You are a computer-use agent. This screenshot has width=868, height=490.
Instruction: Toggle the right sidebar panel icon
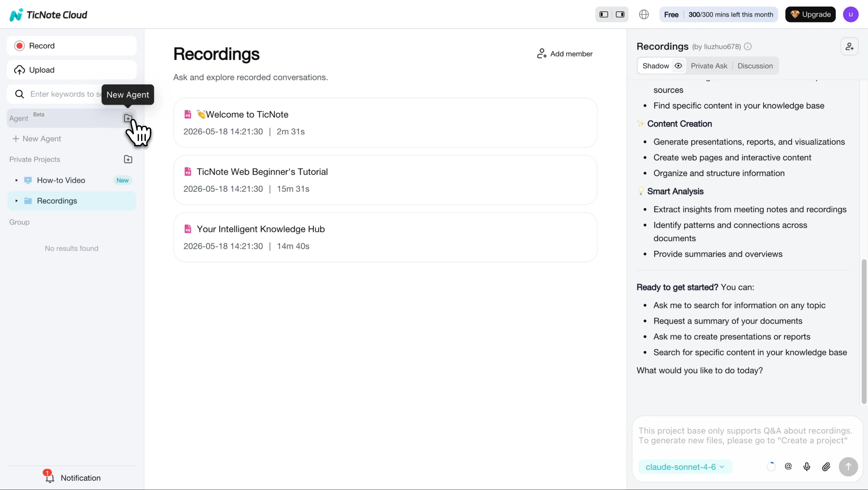(620, 14)
